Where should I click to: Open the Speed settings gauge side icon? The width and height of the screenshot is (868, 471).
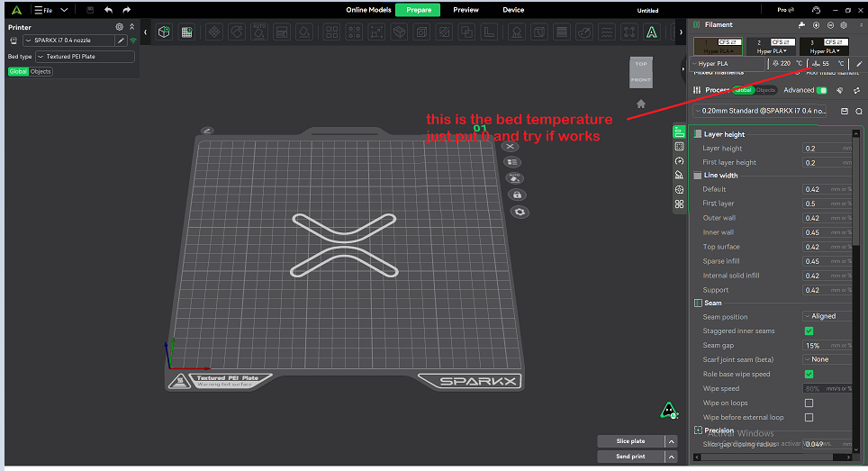(x=679, y=161)
